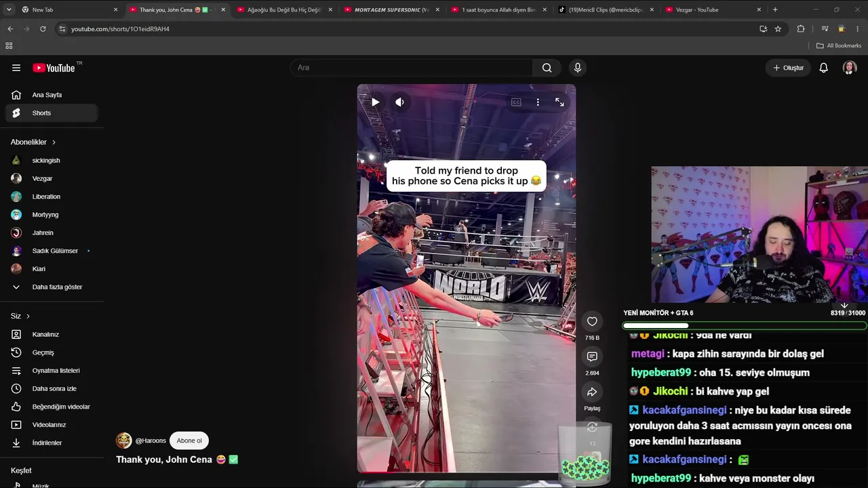Close the Vezgar - YouTube tab

tap(759, 9)
